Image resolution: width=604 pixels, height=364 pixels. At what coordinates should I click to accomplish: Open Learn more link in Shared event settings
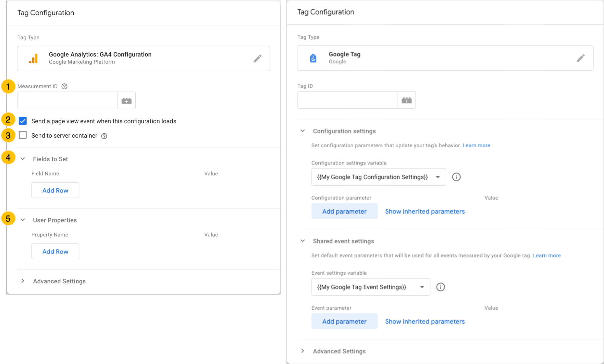547,255
